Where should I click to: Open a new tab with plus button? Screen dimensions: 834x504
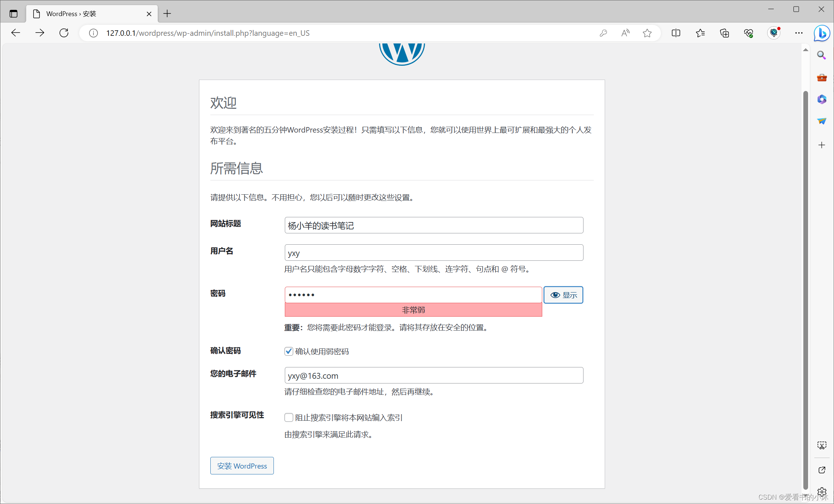point(167,14)
